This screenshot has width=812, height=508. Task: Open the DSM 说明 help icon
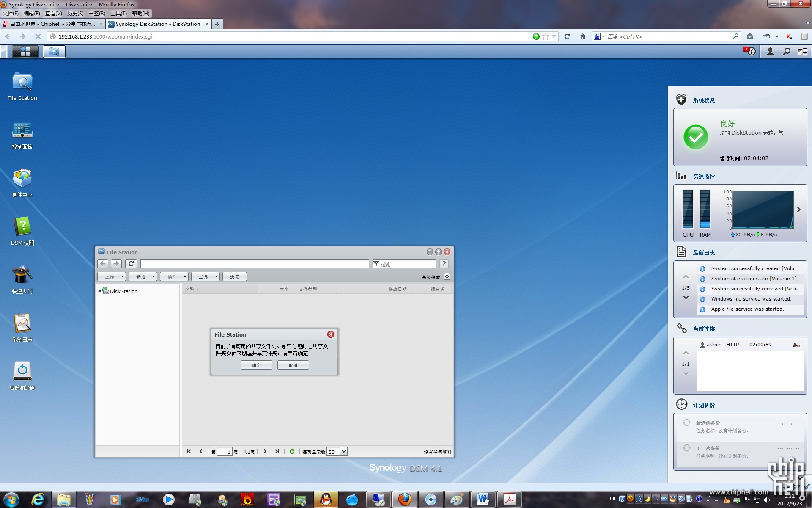coord(22,231)
